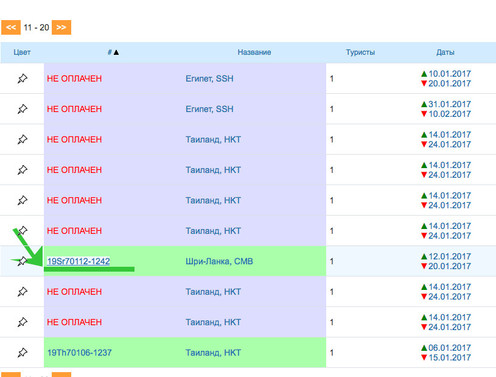The height and width of the screenshot is (377, 496).
Task: Sort the table by Цвет column header
Action: pyautogui.click(x=22, y=52)
